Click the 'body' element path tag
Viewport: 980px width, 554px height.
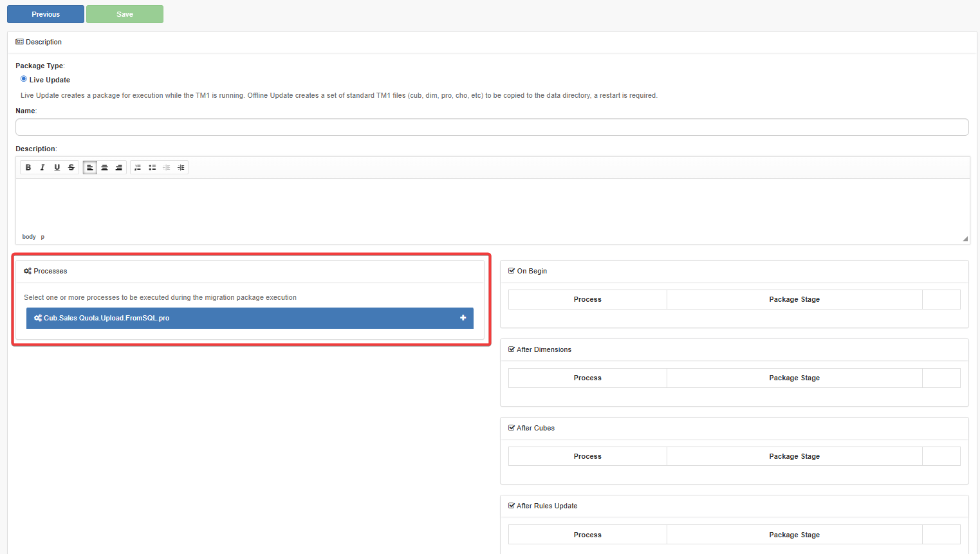pos(29,237)
